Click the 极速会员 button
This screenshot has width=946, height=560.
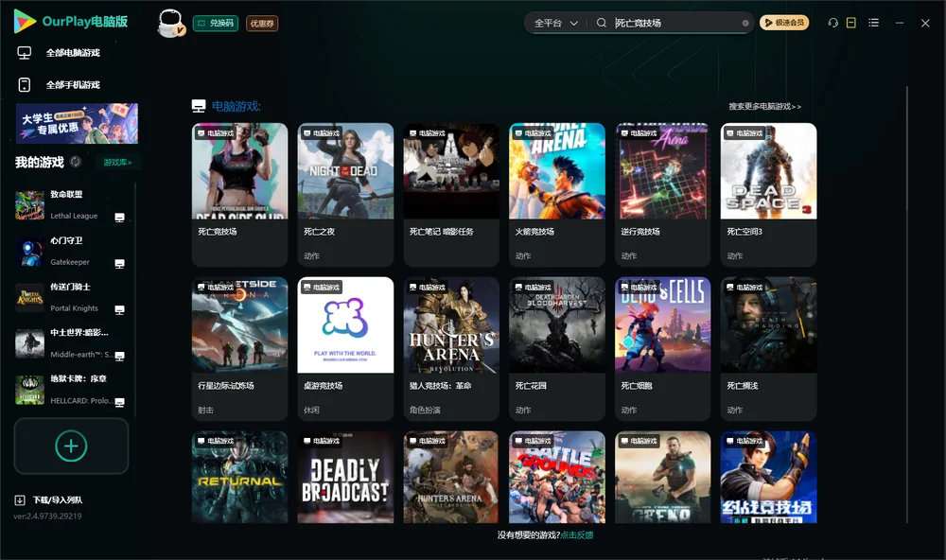click(784, 23)
